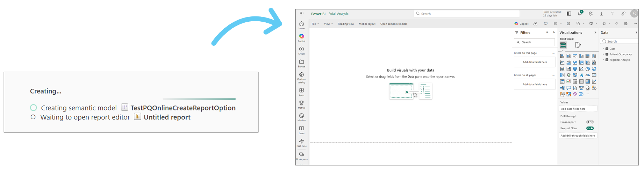Click the refresh icon in the toolbar

[x=616, y=24]
